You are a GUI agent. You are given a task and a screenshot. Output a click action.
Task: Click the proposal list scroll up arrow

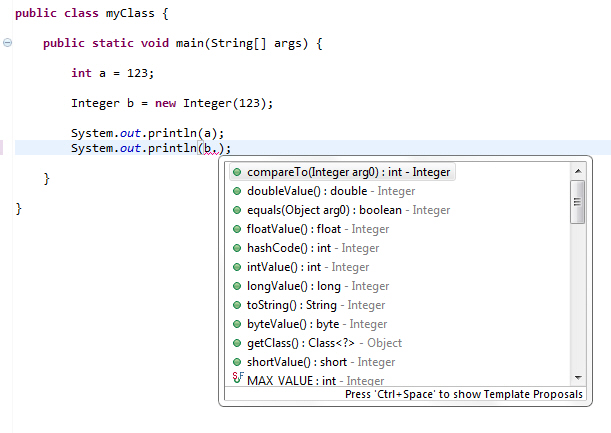pyautogui.click(x=578, y=171)
